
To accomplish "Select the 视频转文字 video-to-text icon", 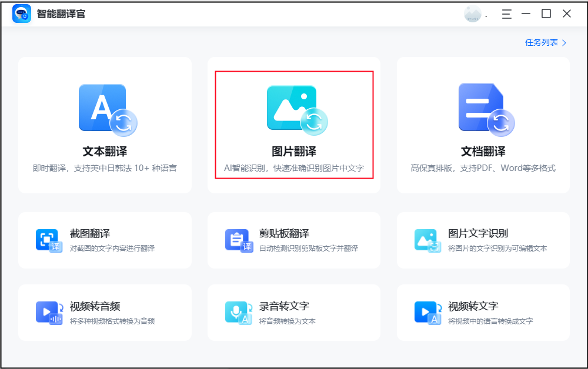I will [426, 313].
